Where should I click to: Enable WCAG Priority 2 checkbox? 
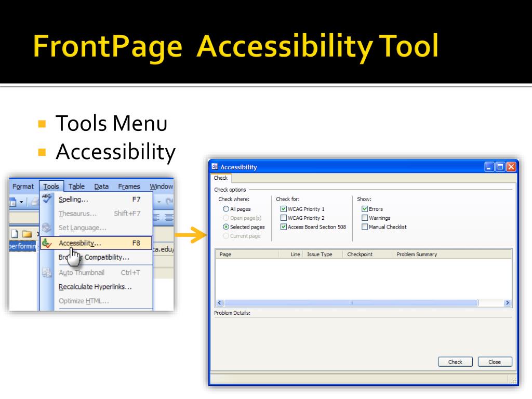pyautogui.click(x=283, y=218)
